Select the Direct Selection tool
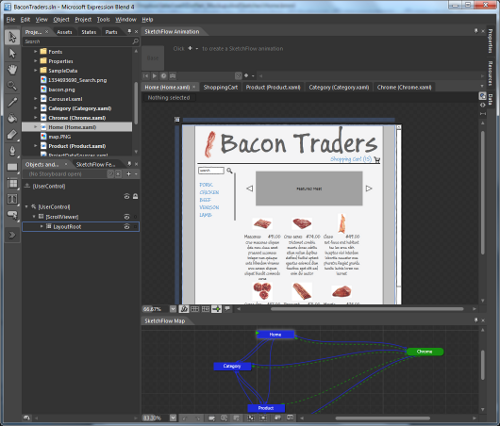Viewport: 500px width, 426px height. pos(12,53)
